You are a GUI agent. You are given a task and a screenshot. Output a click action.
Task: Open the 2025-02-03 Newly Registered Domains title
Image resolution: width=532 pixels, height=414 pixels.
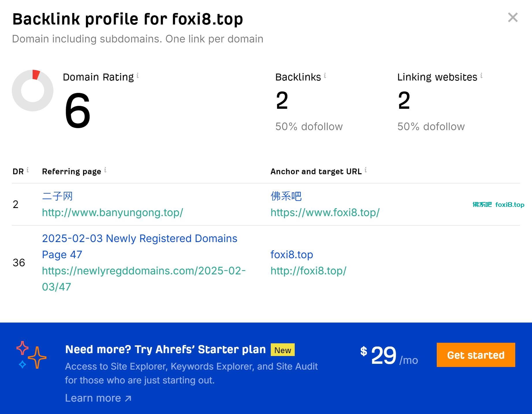pos(139,246)
